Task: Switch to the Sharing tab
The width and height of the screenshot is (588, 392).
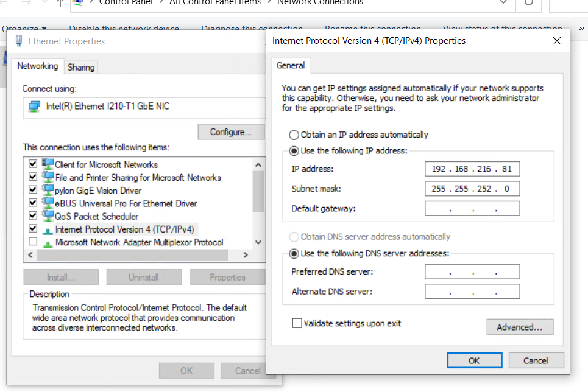Action: point(81,68)
